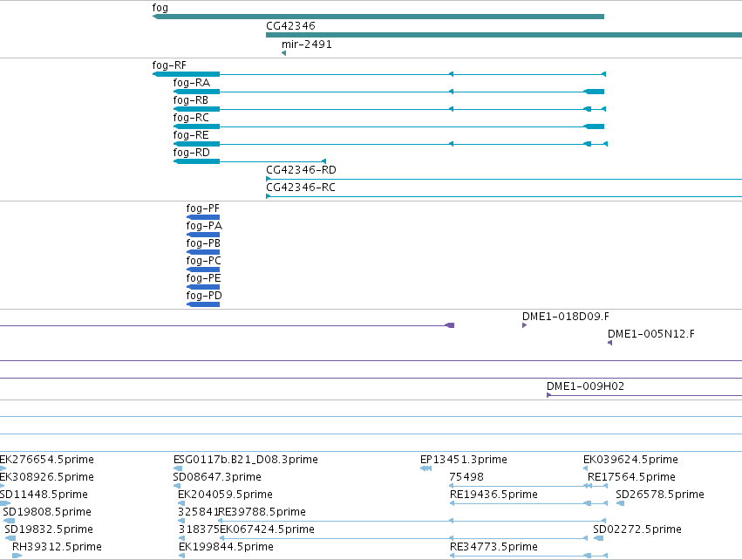Select the SD19808.5prime EST label
742x560 pixels.
pyautogui.click(x=47, y=512)
